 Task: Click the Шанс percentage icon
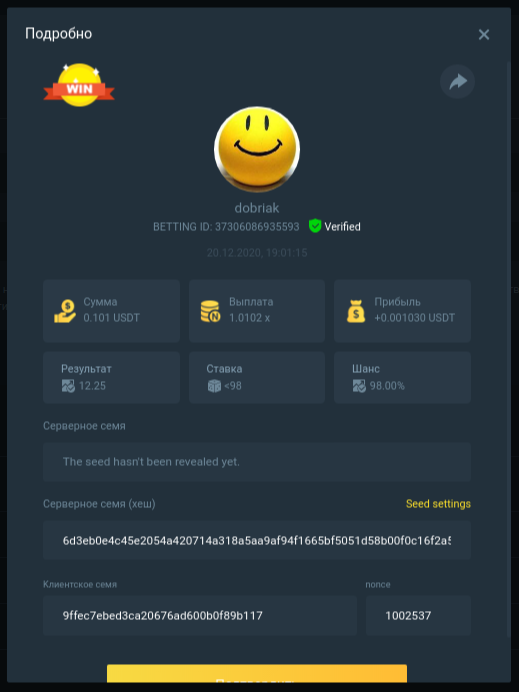(x=359, y=386)
